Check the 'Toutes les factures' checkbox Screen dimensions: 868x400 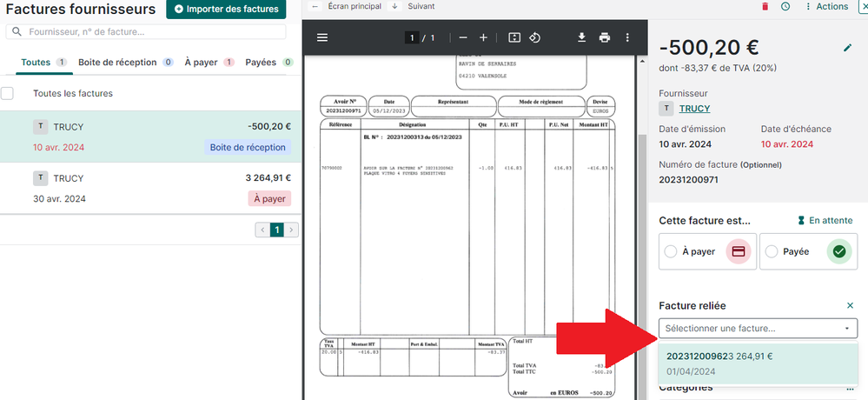tap(8, 93)
